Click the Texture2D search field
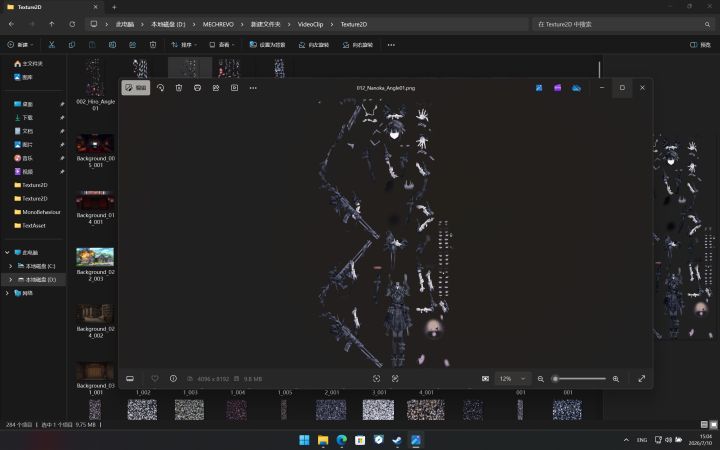Image resolution: width=720 pixels, height=450 pixels. coord(624,24)
